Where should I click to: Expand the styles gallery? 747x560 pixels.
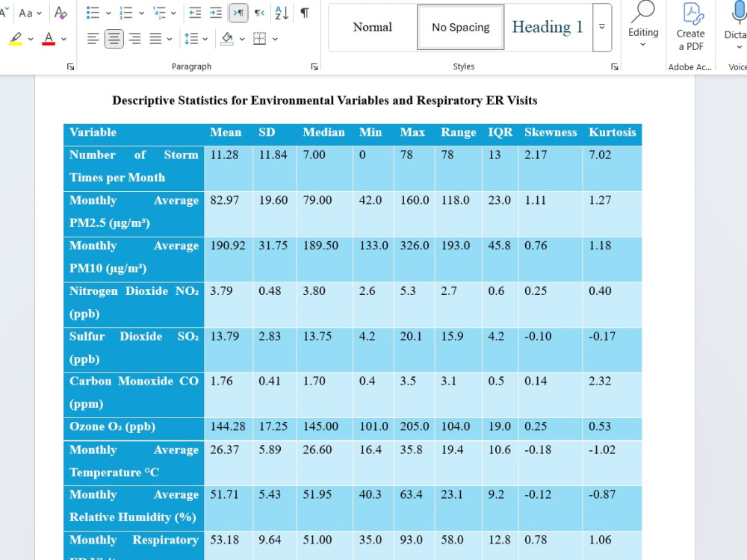point(602,27)
